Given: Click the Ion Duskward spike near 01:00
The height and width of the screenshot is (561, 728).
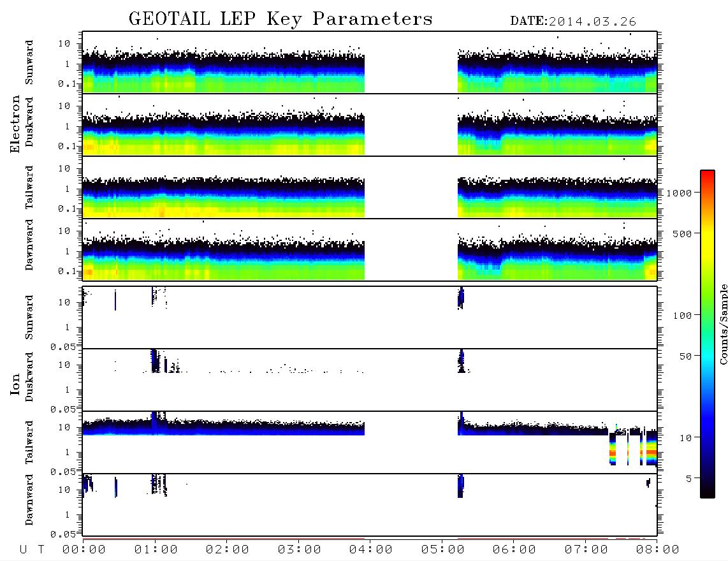Looking at the screenshot, I should click(x=155, y=361).
